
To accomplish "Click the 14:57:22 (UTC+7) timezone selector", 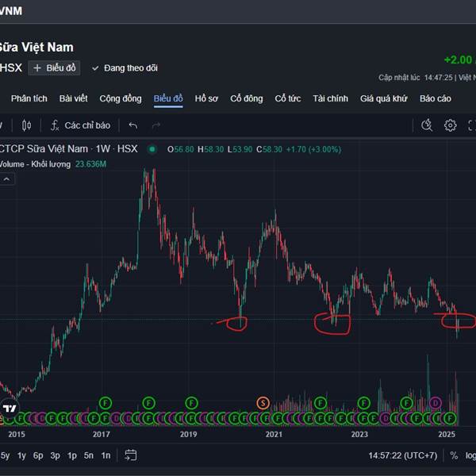I will 403,455.
